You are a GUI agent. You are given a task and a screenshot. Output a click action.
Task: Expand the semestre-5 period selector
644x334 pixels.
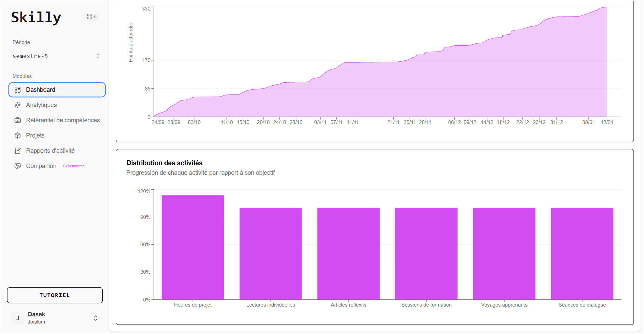pos(56,56)
